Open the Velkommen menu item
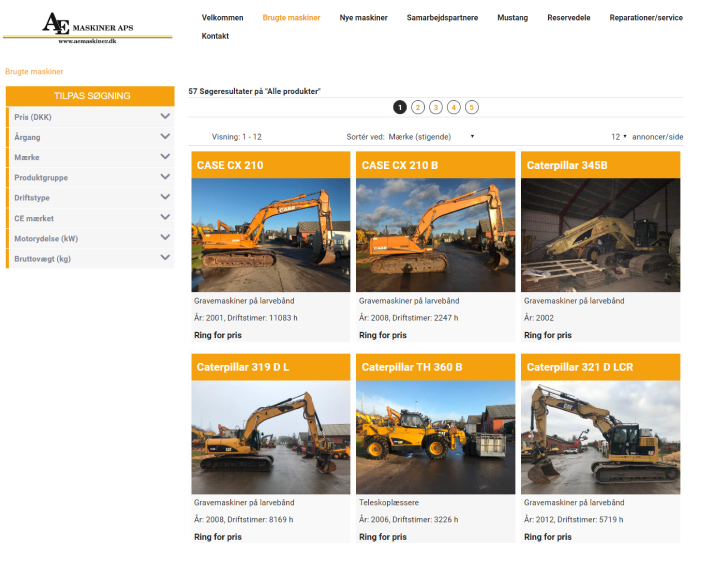Viewport: 701px width, 571px height. [x=222, y=17]
